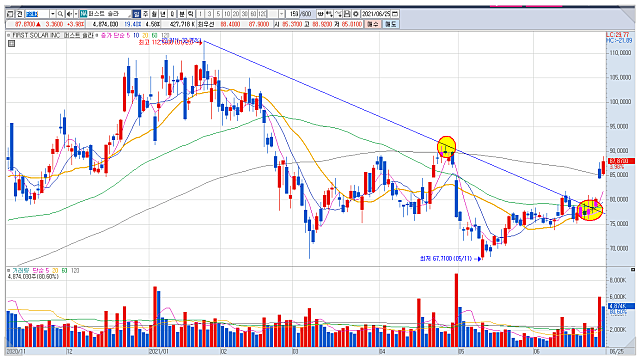Open the calendar date picker icon
This screenshot has width=640, height=360.
click(395, 14)
